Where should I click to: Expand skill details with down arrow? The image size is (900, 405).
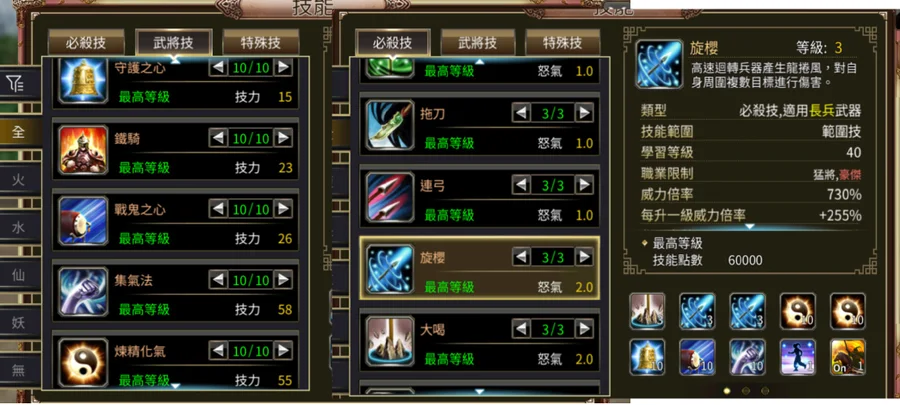750,227
